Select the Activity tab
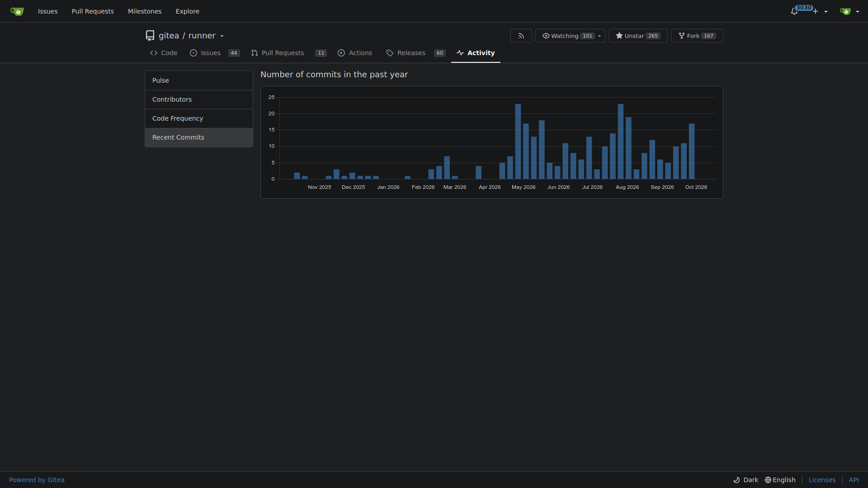The height and width of the screenshot is (488, 868). [476, 53]
